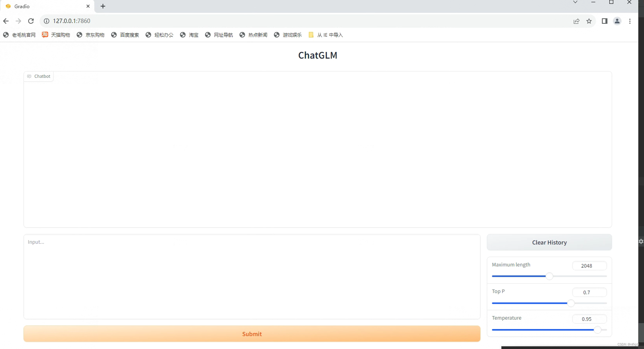Screen dimensions: 644x349
Task: Clear the chat history
Action: click(549, 242)
